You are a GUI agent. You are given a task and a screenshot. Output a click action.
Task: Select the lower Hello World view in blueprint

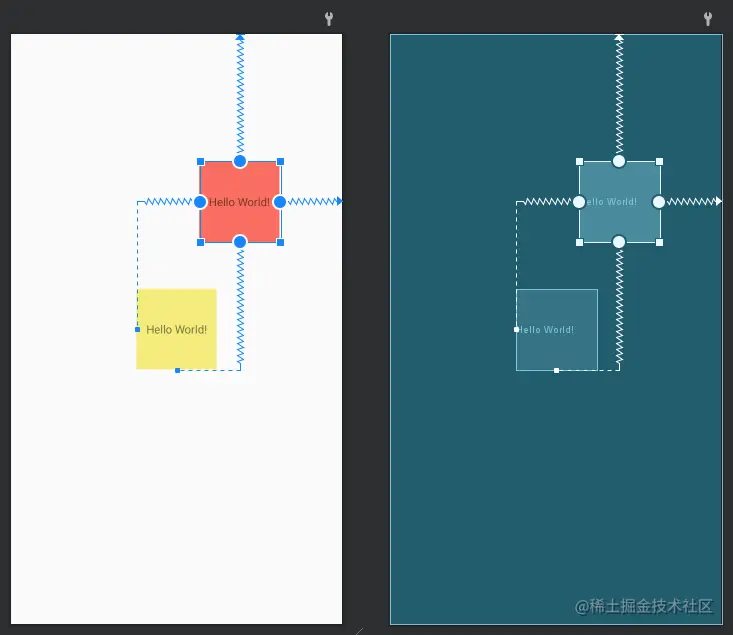tap(557, 330)
